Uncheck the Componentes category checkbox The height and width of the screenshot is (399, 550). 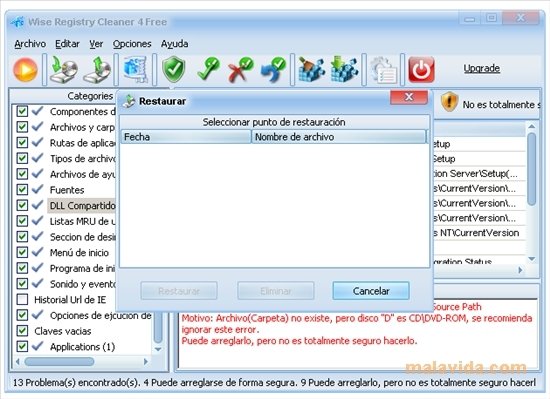[22, 111]
